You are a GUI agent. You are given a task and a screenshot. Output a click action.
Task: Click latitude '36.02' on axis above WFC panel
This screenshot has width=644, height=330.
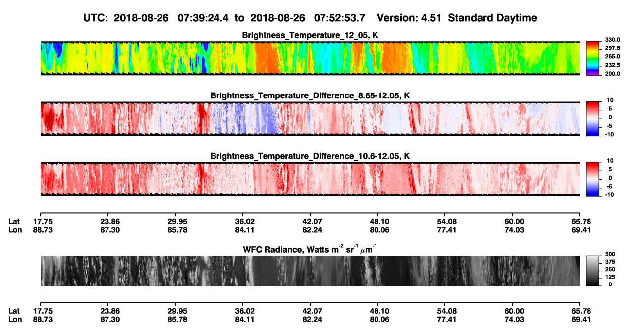[x=243, y=221]
